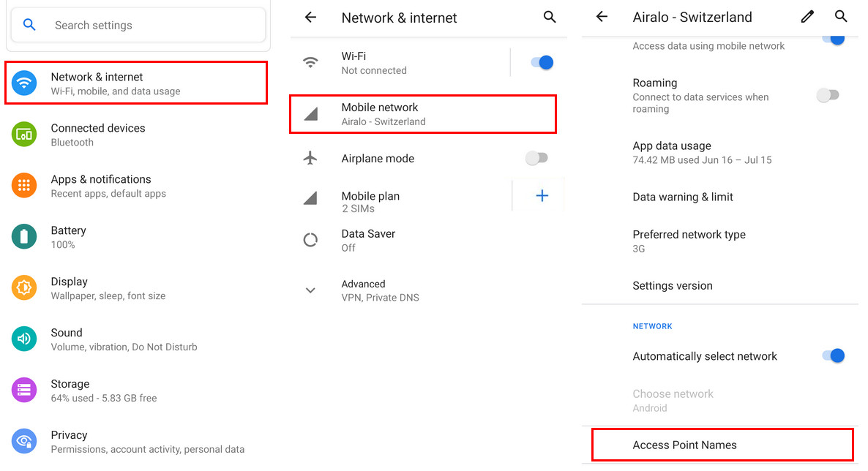Click the edit pencil icon on Airalo - Switzerland

[x=807, y=17]
